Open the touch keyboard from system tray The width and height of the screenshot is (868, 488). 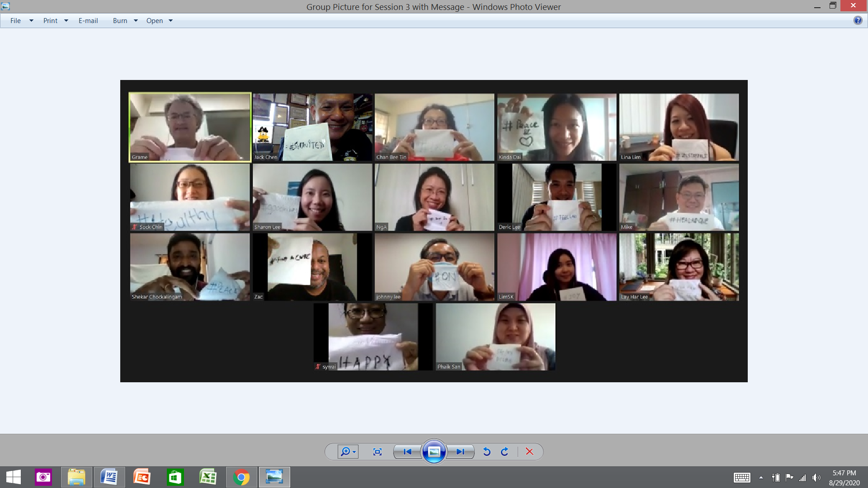pyautogui.click(x=742, y=477)
